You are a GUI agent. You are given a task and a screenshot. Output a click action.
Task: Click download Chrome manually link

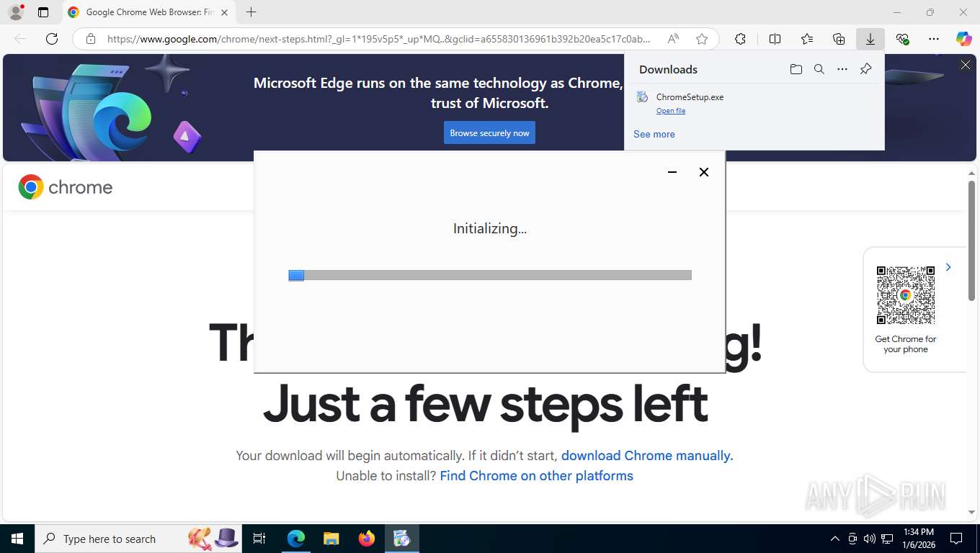(x=647, y=456)
